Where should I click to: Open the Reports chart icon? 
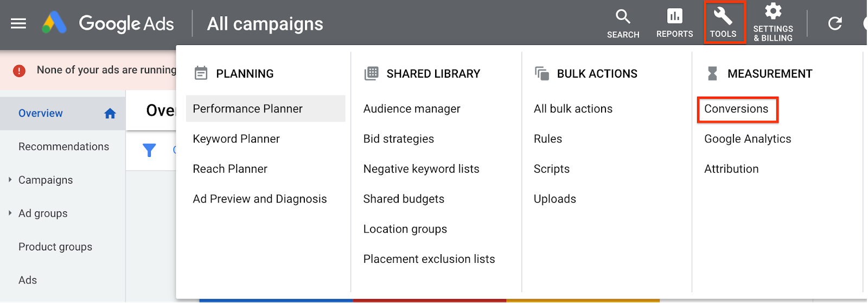[x=674, y=17]
